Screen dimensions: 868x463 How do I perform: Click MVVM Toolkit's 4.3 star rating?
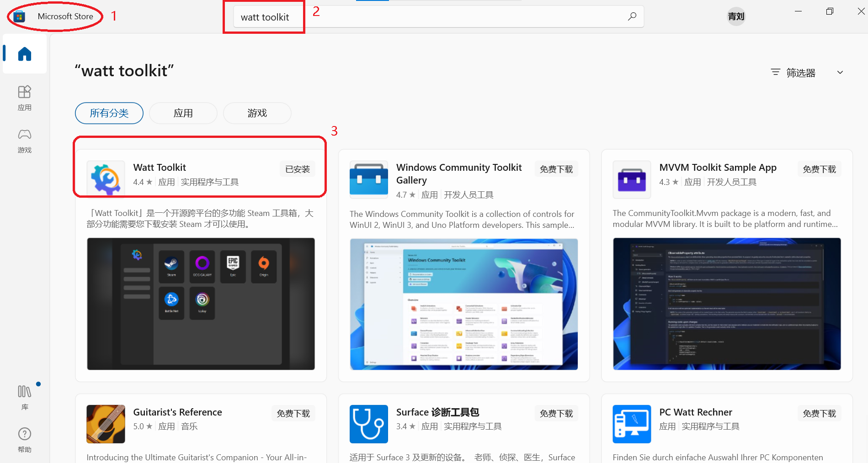[669, 182]
